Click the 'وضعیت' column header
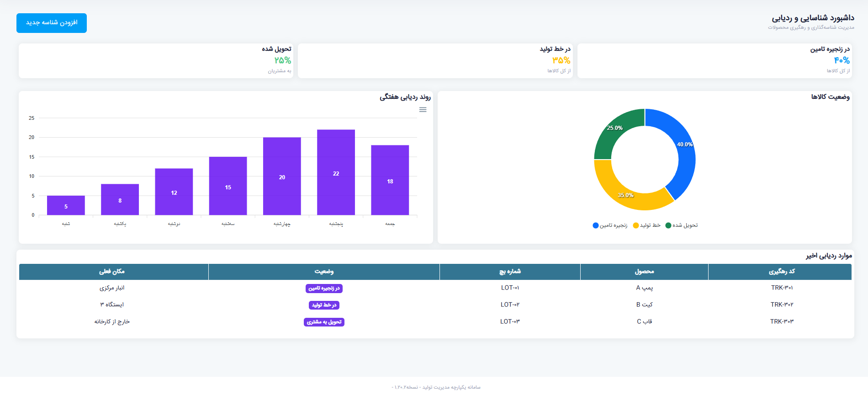 (x=324, y=272)
